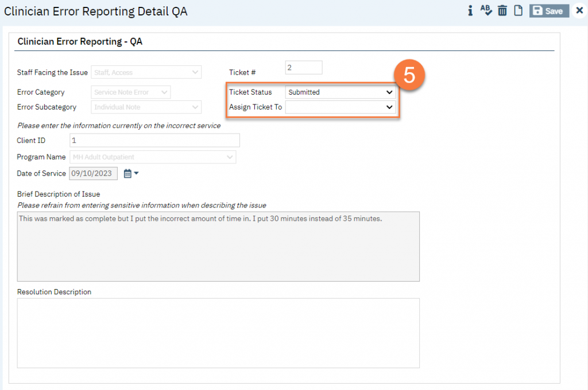This screenshot has height=390, width=588.
Task: Click the trash delete icon
Action: point(502,11)
